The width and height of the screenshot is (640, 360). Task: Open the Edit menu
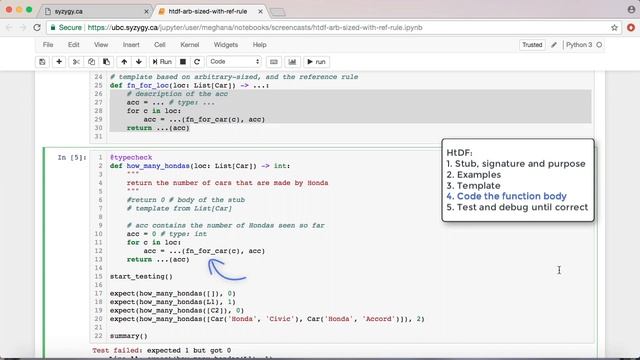pyautogui.click(x=73, y=45)
